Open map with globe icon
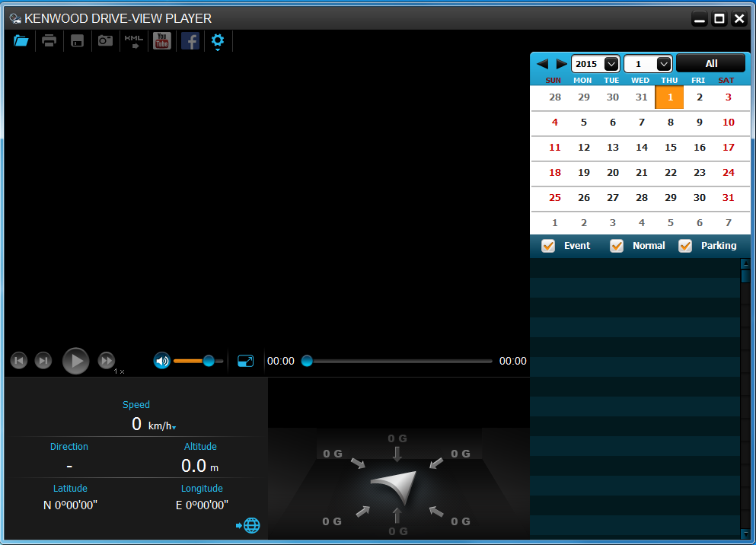This screenshot has height=545, width=756. tap(248, 525)
